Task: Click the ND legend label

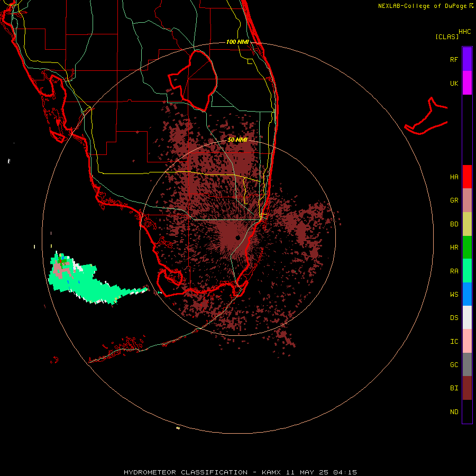Action: pos(454,412)
